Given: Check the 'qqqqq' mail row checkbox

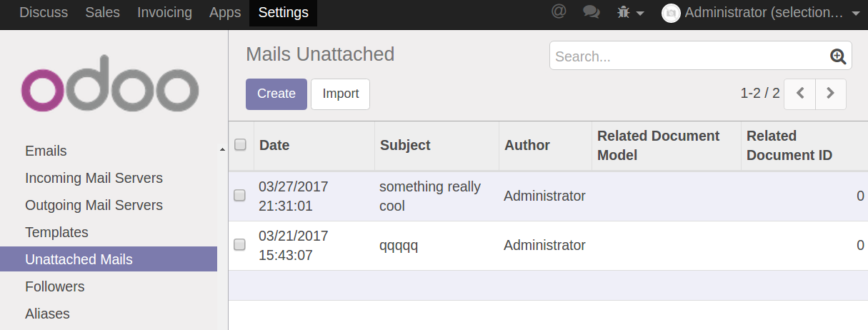Looking at the screenshot, I should [240, 244].
